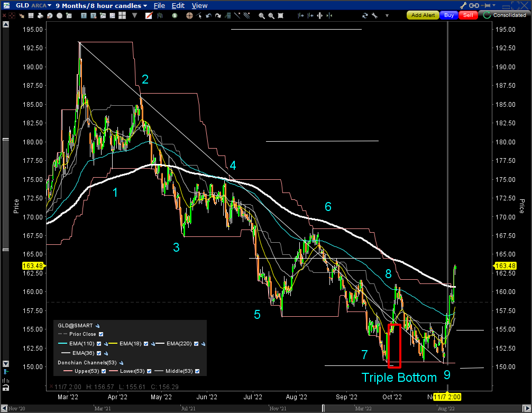
Task: Click the title bar wrench configure icon
Action: click(x=463, y=5)
